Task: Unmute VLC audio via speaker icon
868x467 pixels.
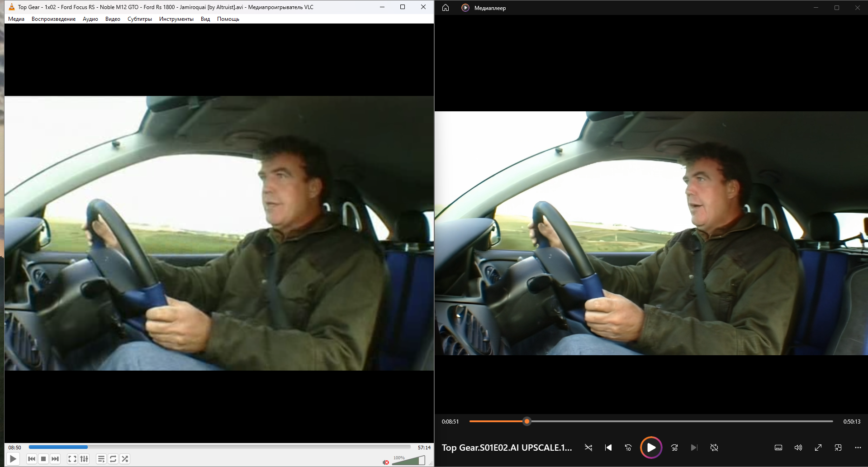Action: click(x=386, y=462)
